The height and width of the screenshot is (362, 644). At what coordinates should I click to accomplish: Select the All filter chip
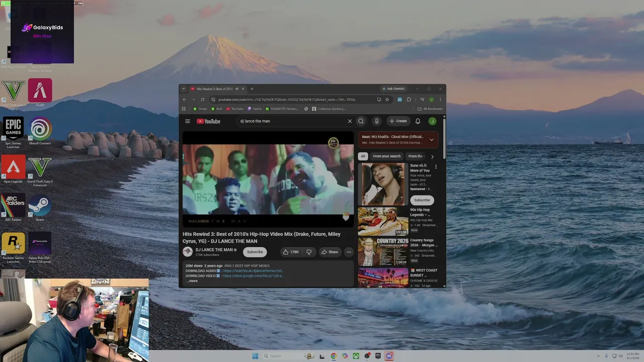363,156
